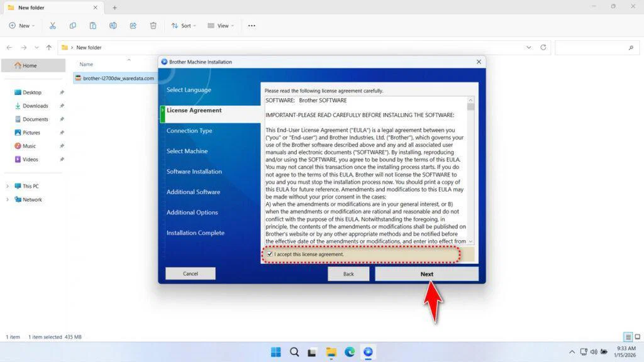Open the Sort dropdown menu
Viewport: 644px width, 362px height.
pyautogui.click(x=183, y=26)
